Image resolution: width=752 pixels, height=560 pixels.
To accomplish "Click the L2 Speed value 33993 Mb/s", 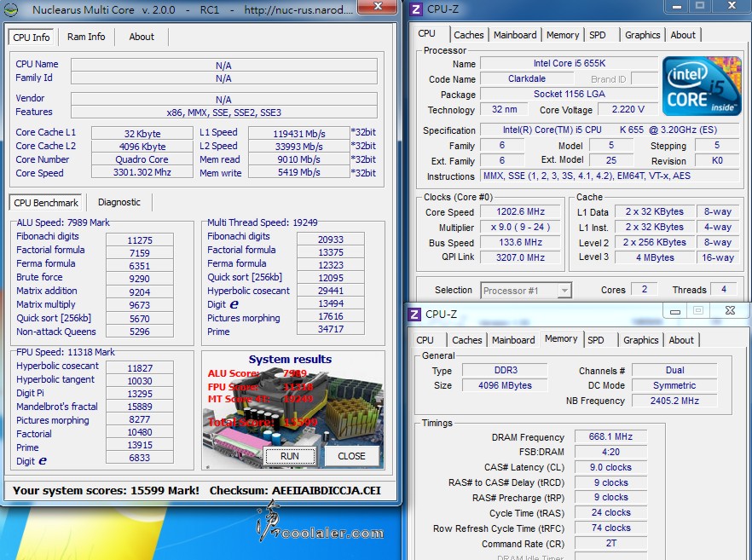I will pos(298,147).
